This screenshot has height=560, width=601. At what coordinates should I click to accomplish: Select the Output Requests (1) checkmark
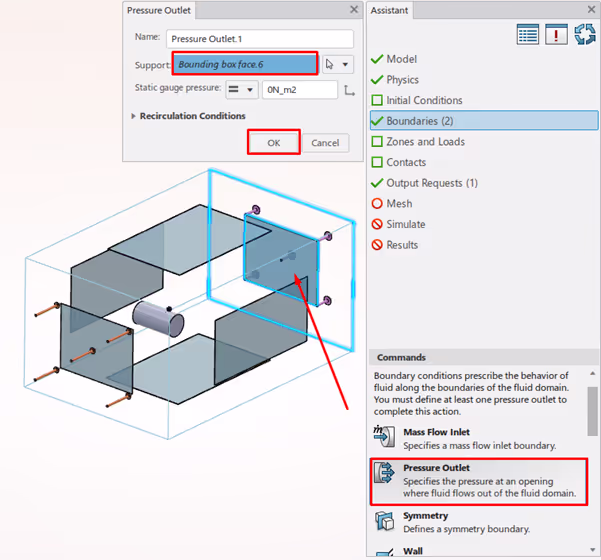[x=377, y=183]
